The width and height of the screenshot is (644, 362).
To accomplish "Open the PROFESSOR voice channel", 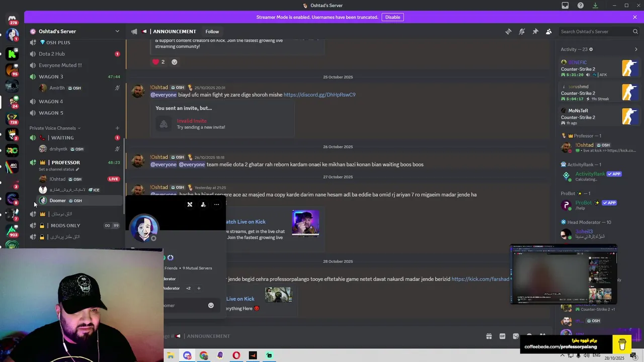I will click(75, 162).
